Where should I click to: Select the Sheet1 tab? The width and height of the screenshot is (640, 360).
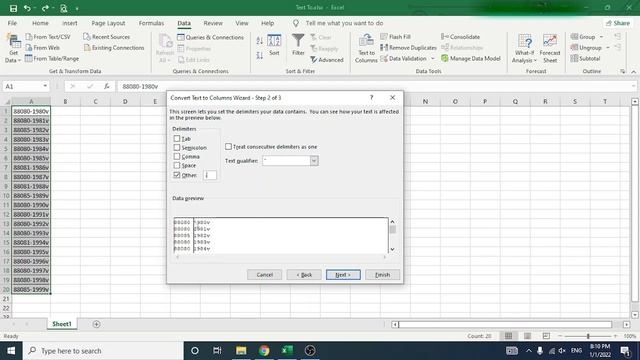pyautogui.click(x=62, y=324)
